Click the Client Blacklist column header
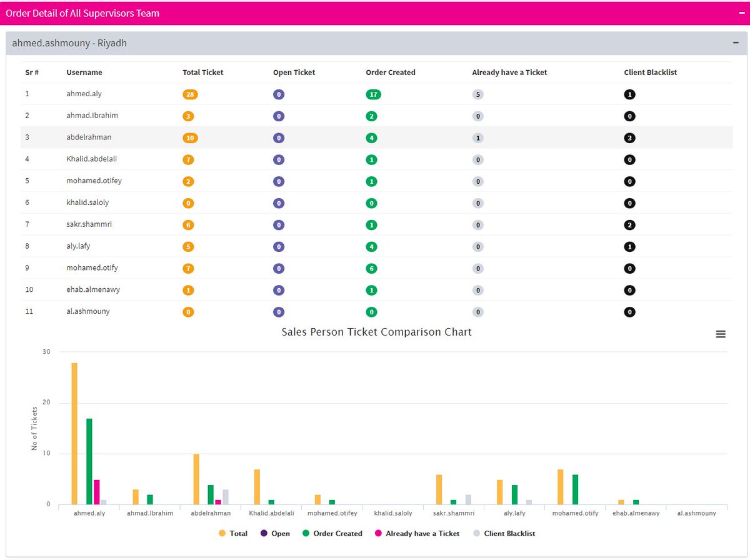This screenshot has width=750, height=560. (x=651, y=72)
